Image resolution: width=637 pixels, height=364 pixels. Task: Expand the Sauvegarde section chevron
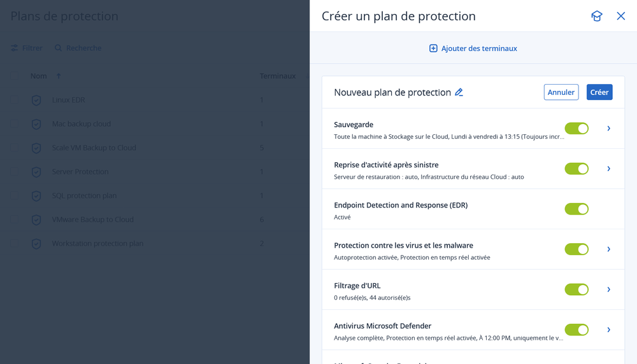point(608,129)
